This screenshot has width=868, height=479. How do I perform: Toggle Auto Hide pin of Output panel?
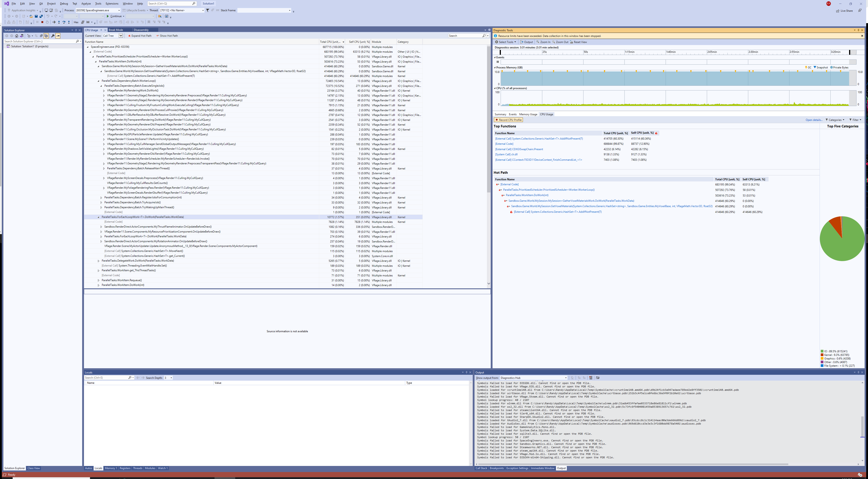tap(858, 373)
